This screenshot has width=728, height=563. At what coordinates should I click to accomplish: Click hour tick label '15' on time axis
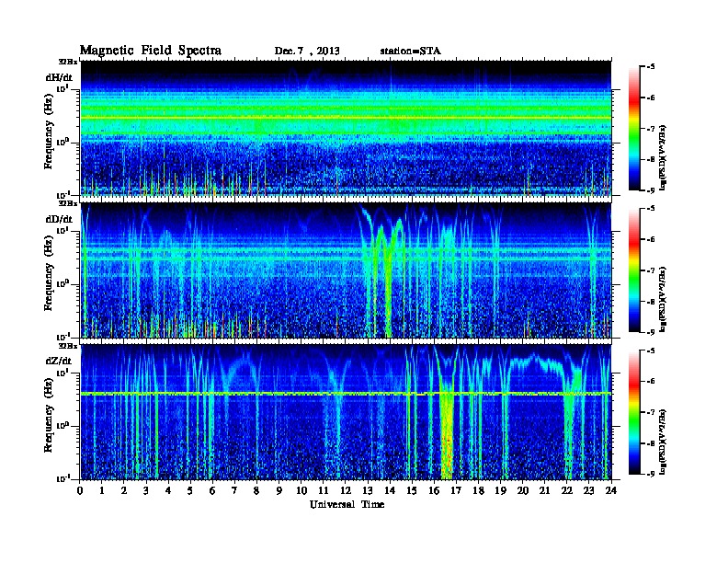point(412,490)
